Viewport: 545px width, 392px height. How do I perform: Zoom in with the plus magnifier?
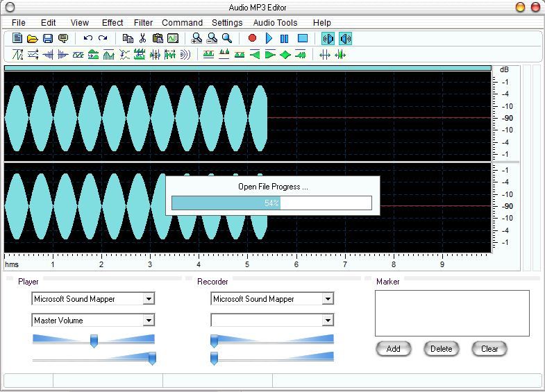(196, 38)
